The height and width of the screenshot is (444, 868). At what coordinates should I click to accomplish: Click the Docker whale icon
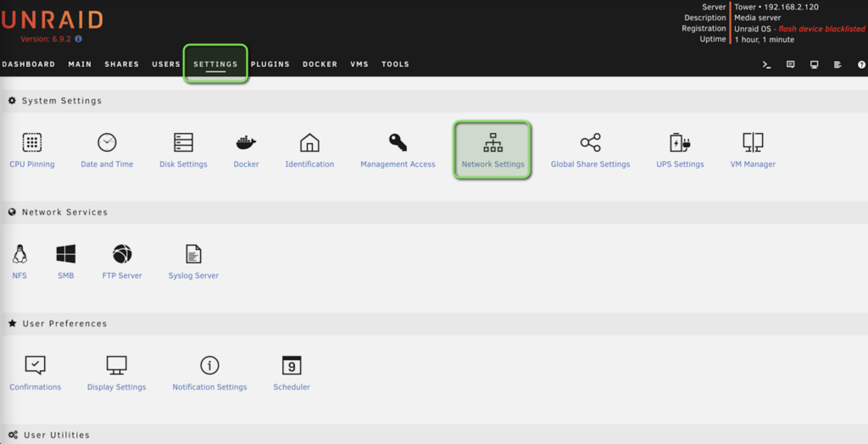point(246,142)
